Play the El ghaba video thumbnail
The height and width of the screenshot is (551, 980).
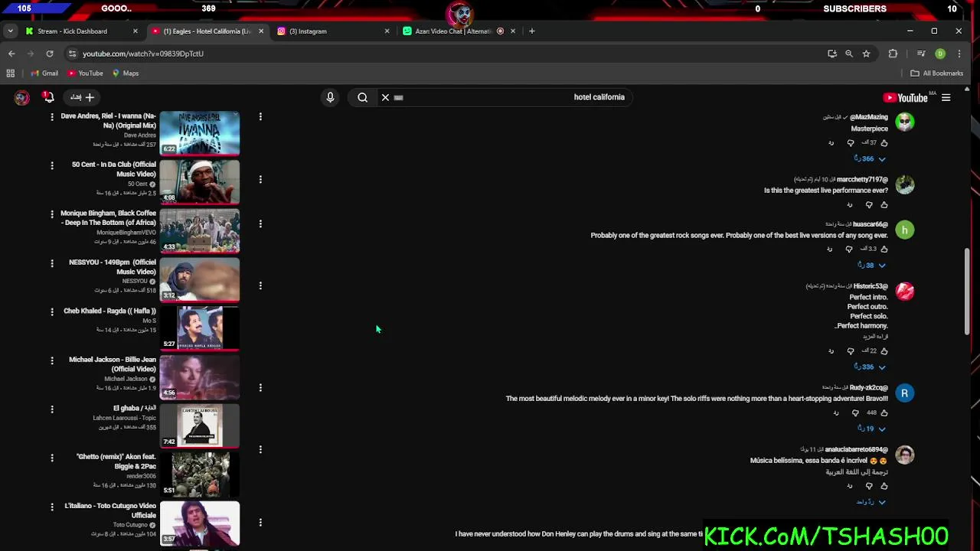200,425
